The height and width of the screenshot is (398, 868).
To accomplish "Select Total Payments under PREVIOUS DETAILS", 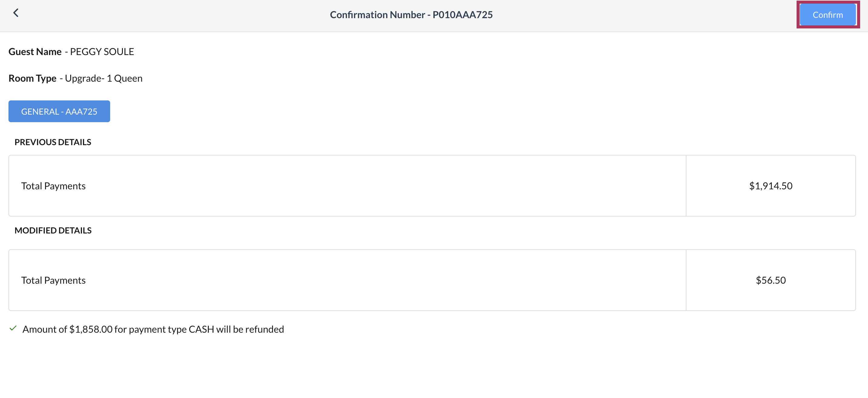I will click(53, 185).
